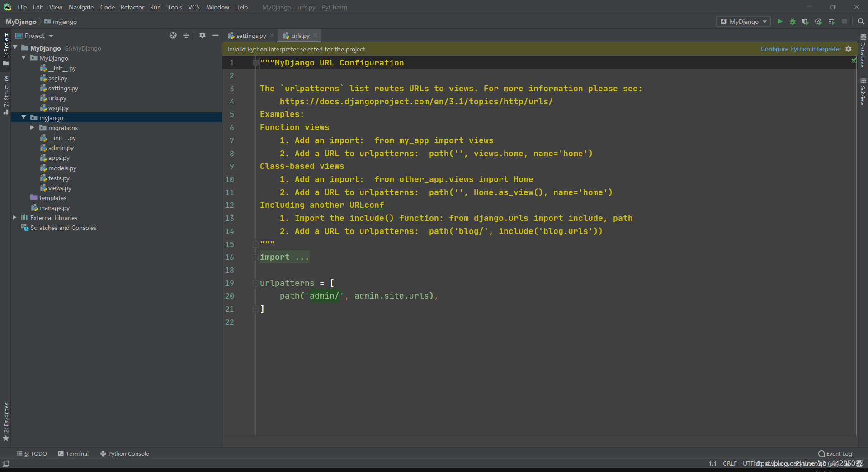Image resolution: width=868 pixels, height=472 pixels.
Task: Toggle the 1: Project tool window button
Action: tap(6, 49)
